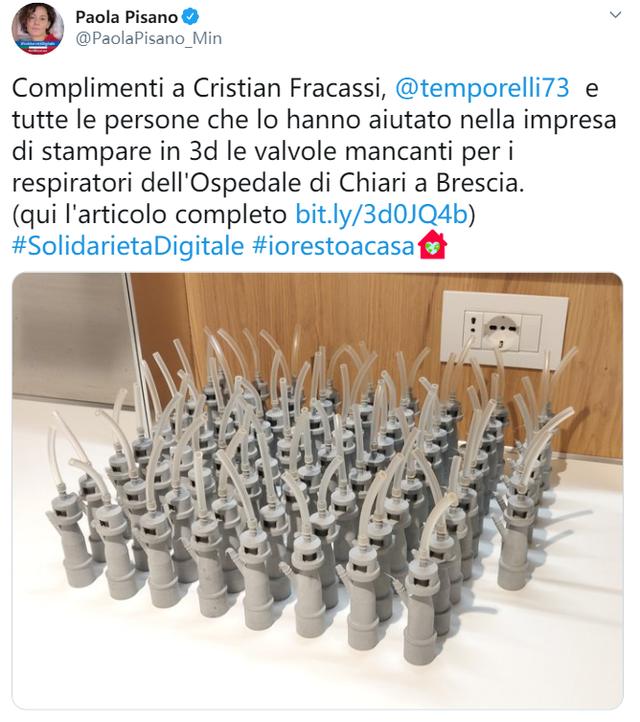This screenshot has height=722, width=640.
Task: Click the name Cristian Fracassi in tweet
Action: click(x=286, y=88)
